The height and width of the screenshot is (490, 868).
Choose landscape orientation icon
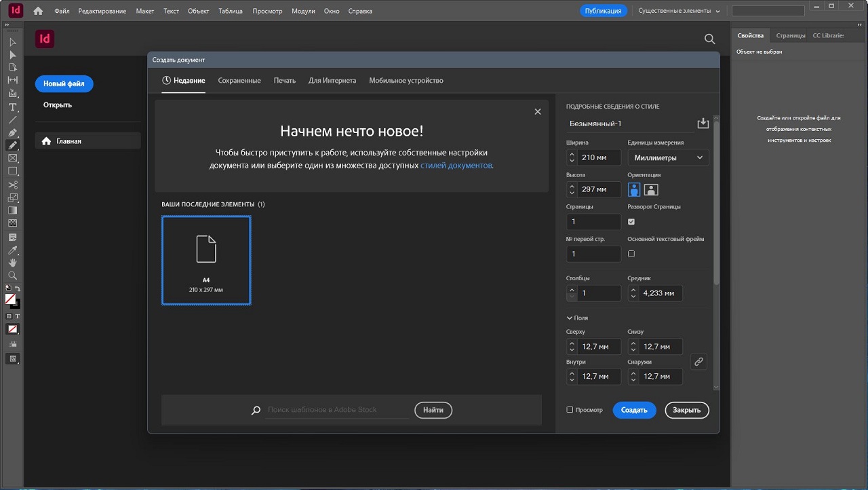[x=651, y=190]
